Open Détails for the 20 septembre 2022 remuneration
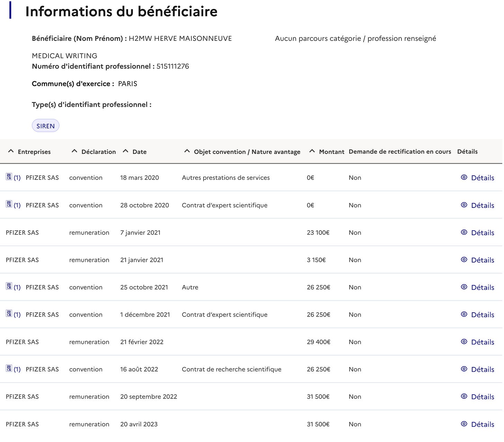The image size is (504, 442). [x=483, y=397]
